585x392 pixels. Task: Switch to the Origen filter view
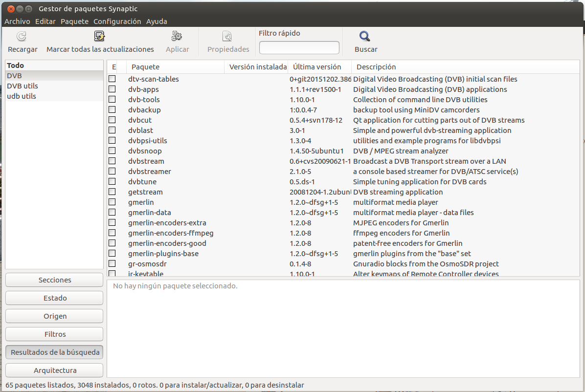54,316
